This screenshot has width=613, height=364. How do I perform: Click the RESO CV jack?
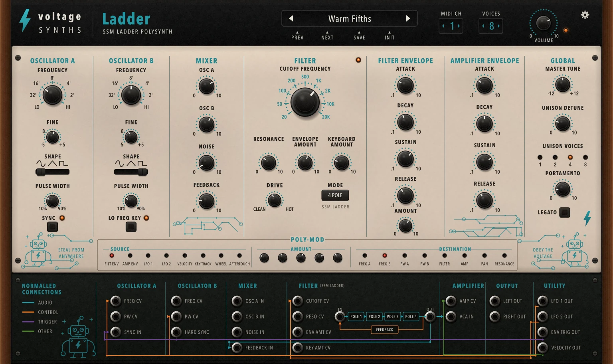click(298, 317)
